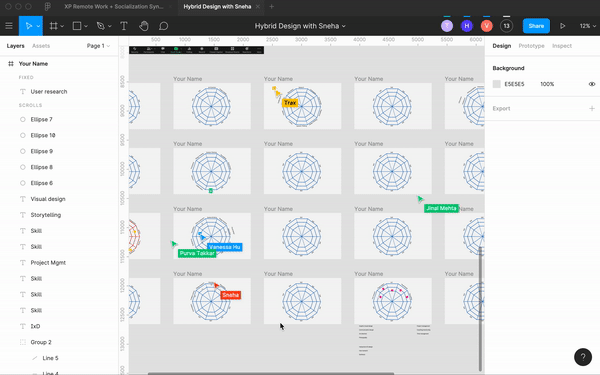Toggle background visibility eye icon
The width and height of the screenshot is (600, 375).
tap(592, 84)
